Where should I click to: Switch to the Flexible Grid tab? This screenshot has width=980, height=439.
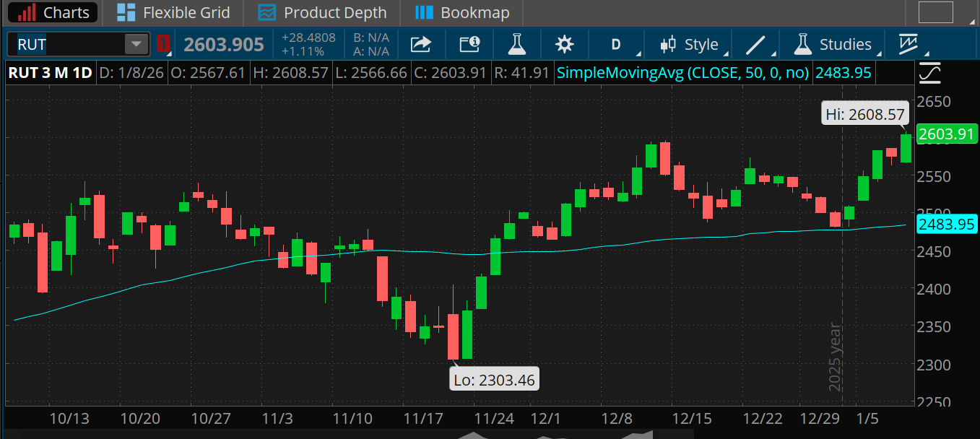(x=173, y=12)
